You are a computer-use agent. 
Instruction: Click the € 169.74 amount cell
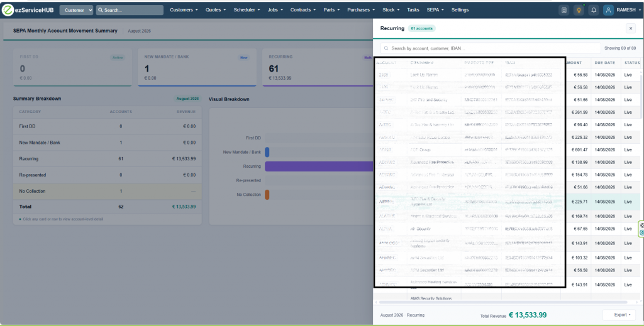point(579,216)
